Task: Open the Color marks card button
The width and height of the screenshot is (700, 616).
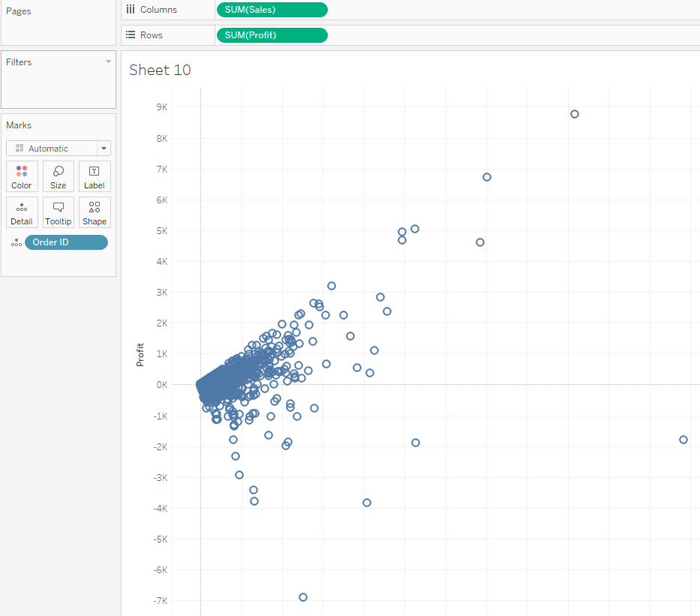Action: [x=22, y=176]
